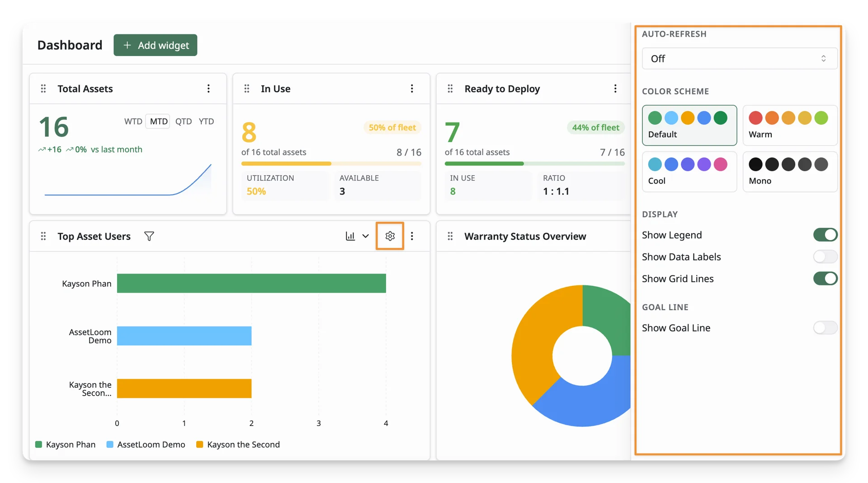The image size is (868, 483).
Task: Open the Total Assets three-dot menu
Action: coord(208,89)
